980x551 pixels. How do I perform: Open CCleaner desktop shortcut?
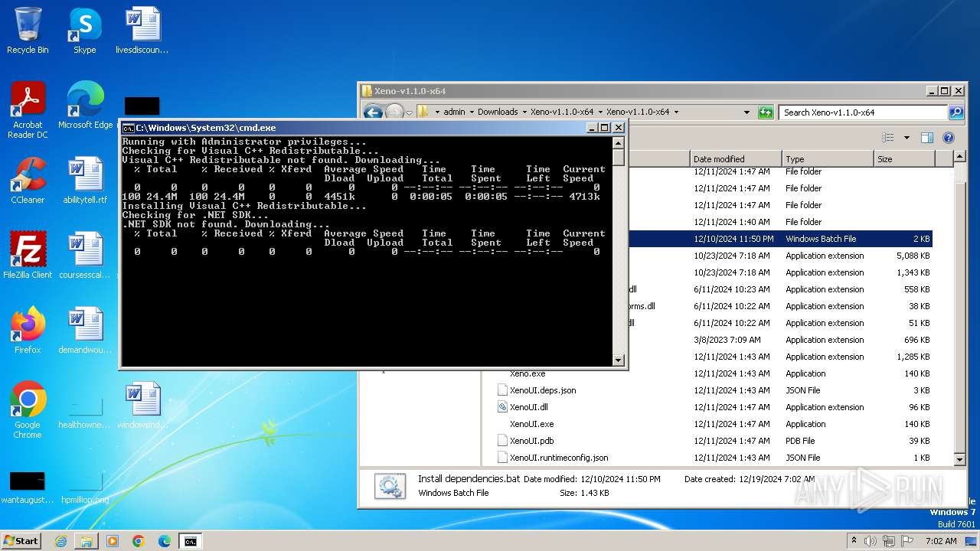click(28, 181)
